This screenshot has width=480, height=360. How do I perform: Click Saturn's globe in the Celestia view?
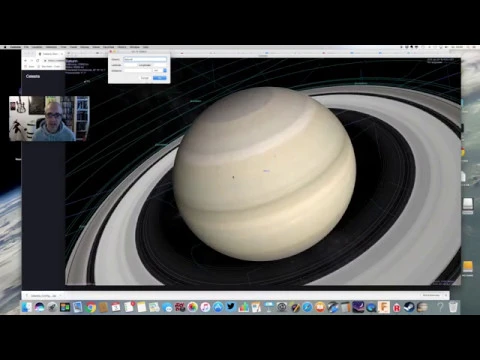coord(264,173)
